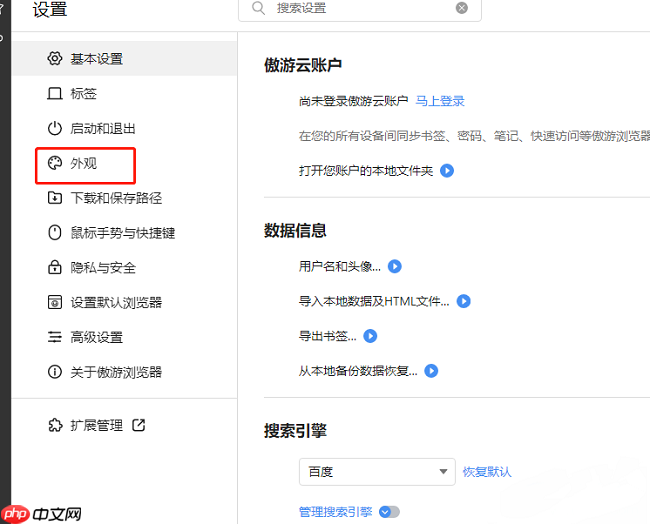Open 设置默认浏览器 section
The width and height of the screenshot is (650, 524).
pos(124,302)
